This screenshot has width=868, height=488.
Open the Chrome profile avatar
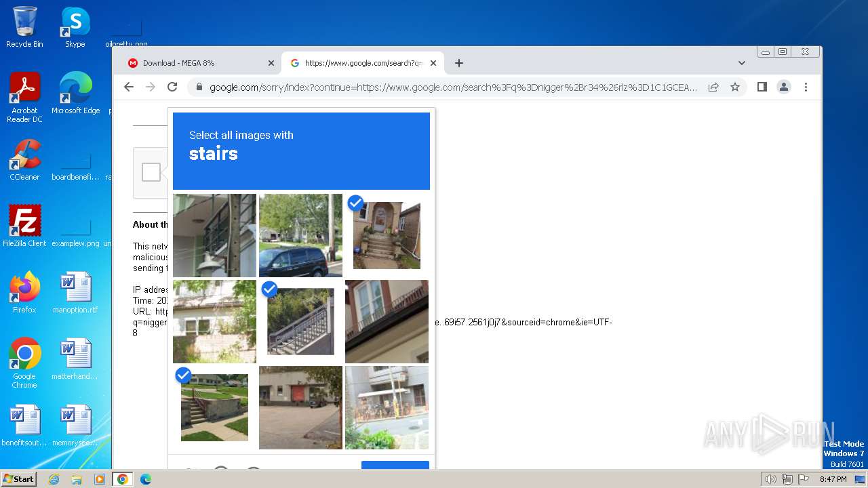[x=784, y=87]
